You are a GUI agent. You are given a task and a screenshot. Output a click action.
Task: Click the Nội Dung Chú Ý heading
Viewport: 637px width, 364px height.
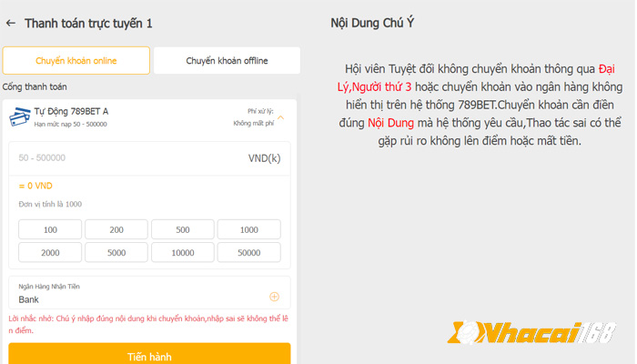coord(372,23)
